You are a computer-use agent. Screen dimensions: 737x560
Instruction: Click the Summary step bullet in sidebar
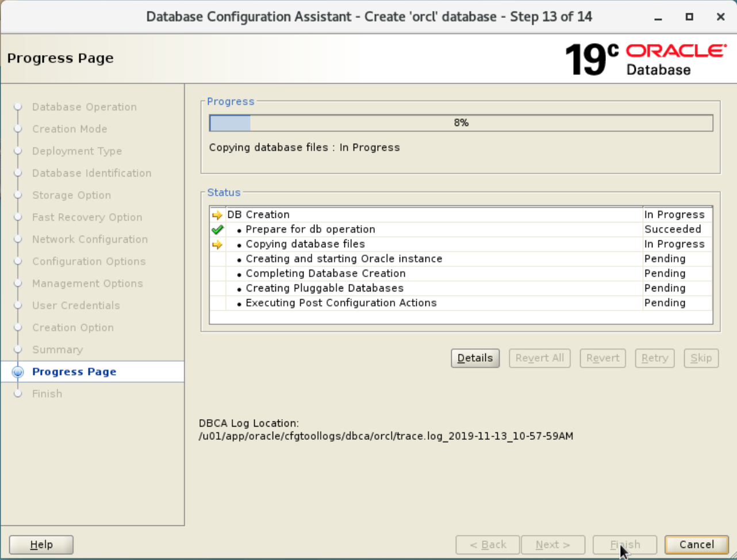[x=18, y=350]
